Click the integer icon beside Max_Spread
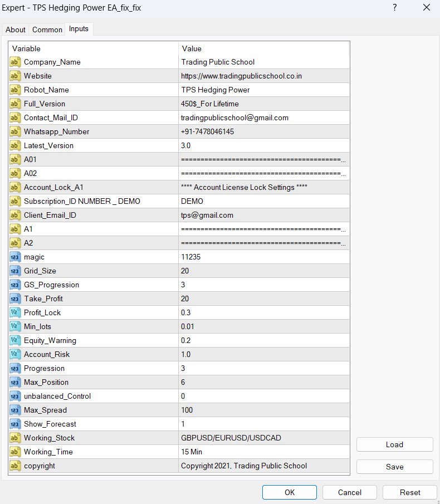This screenshot has width=440, height=504. 16,410
